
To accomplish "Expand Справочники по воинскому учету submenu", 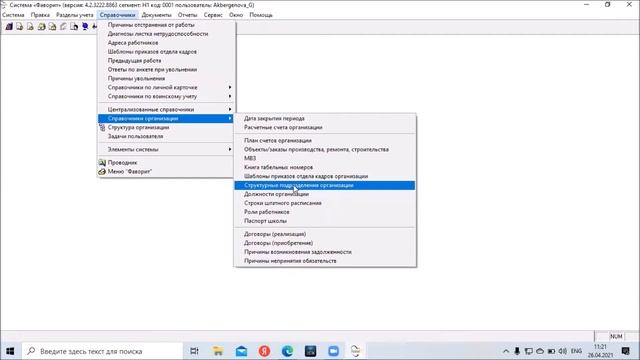I will pos(166,96).
